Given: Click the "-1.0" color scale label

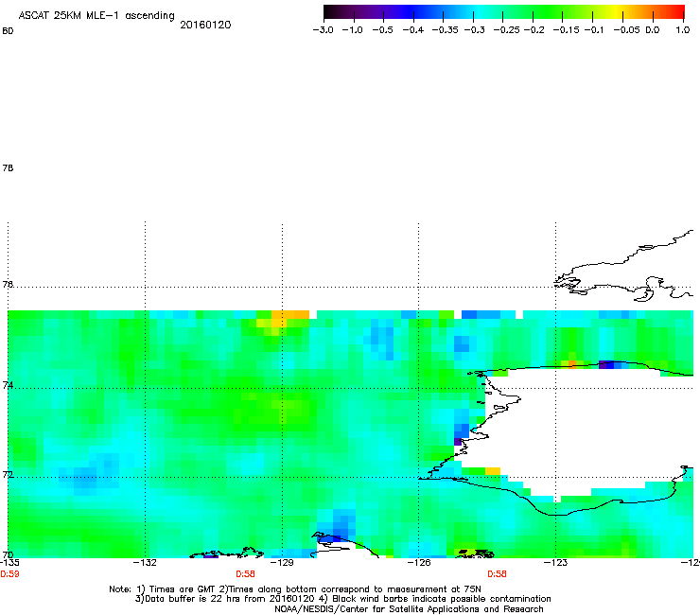Looking at the screenshot, I should [353, 30].
